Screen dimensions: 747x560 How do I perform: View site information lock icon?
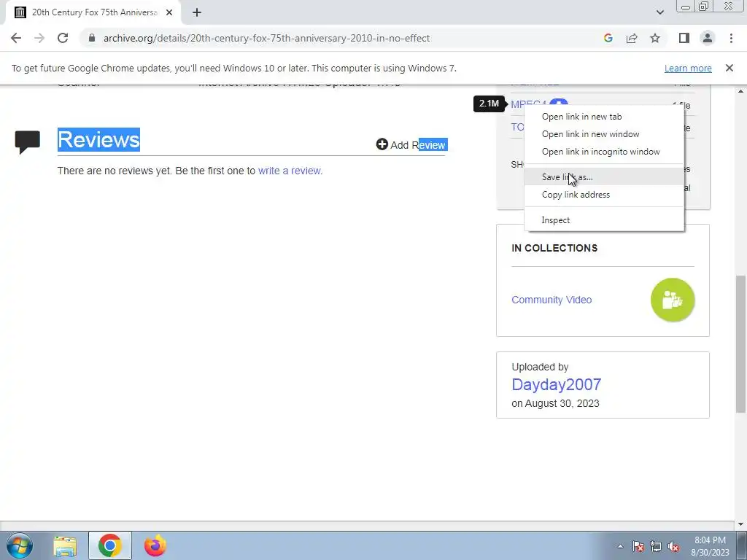tap(92, 38)
